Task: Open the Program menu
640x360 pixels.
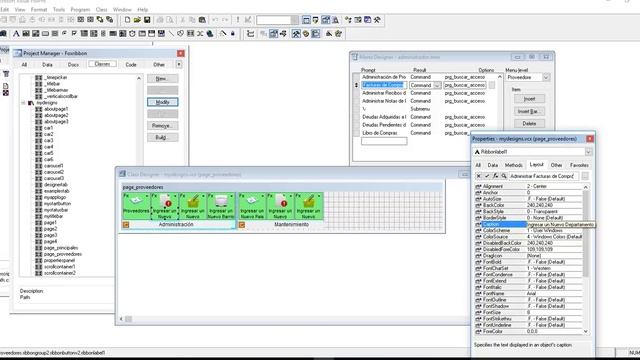Action: pyautogui.click(x=80, y=9)
